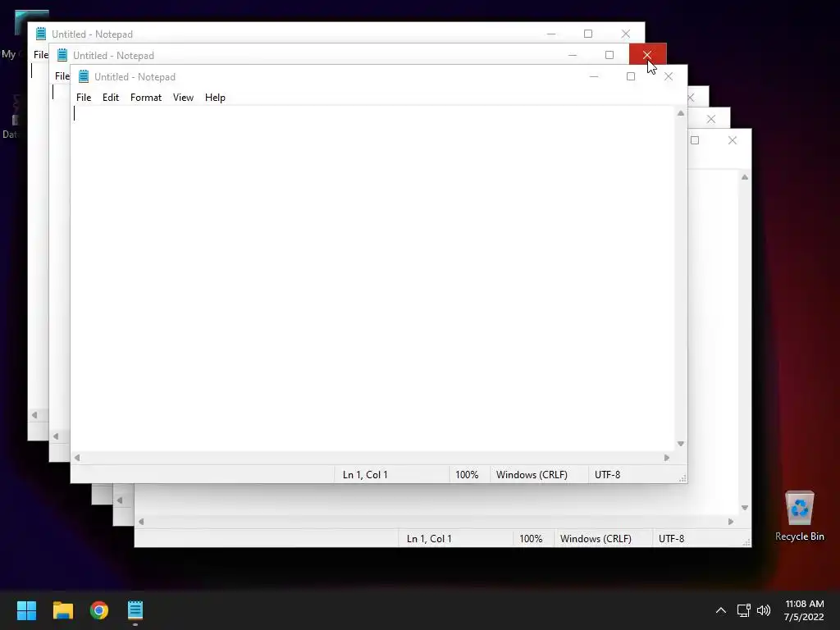The height and width of the screenshot is (630, 840).
Task: Open the View menu in front Notepad
Action: (x=183, y=98)
